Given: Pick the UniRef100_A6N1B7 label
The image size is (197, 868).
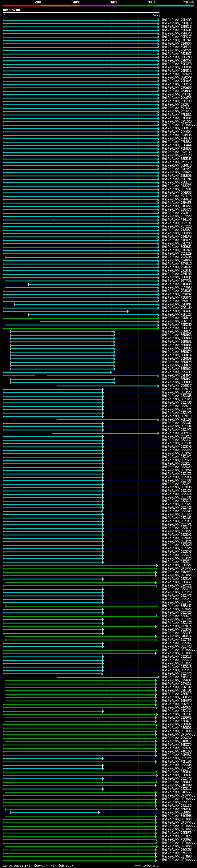Looking at the screenshot, I should 177,420.
